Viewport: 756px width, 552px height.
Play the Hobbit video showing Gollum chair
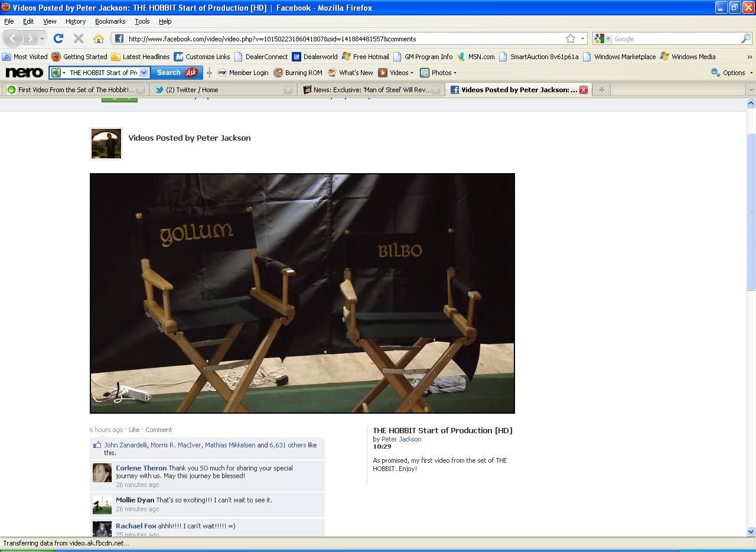302,293
